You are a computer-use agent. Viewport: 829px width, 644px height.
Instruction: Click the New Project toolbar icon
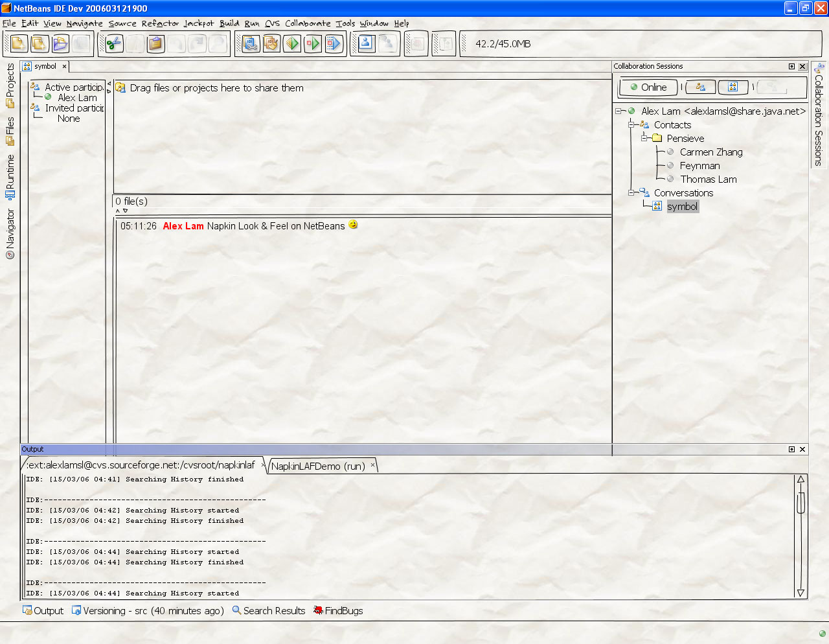(x=18, y=44)
